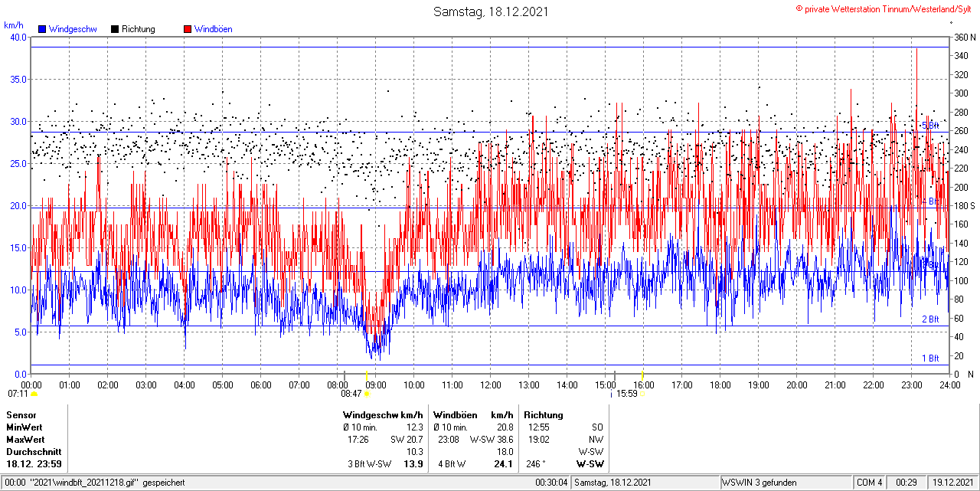980x491 pixels.
Task: Click the 180 S label on right axis
Action: pyautogui.click(x=963, y=206)
